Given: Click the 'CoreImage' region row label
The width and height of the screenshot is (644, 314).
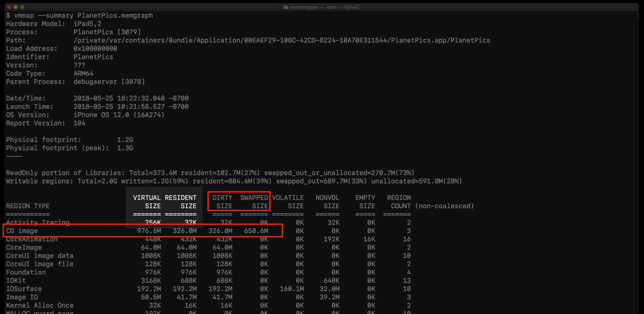Looking at the screenshot, I should tap(24, 248).
